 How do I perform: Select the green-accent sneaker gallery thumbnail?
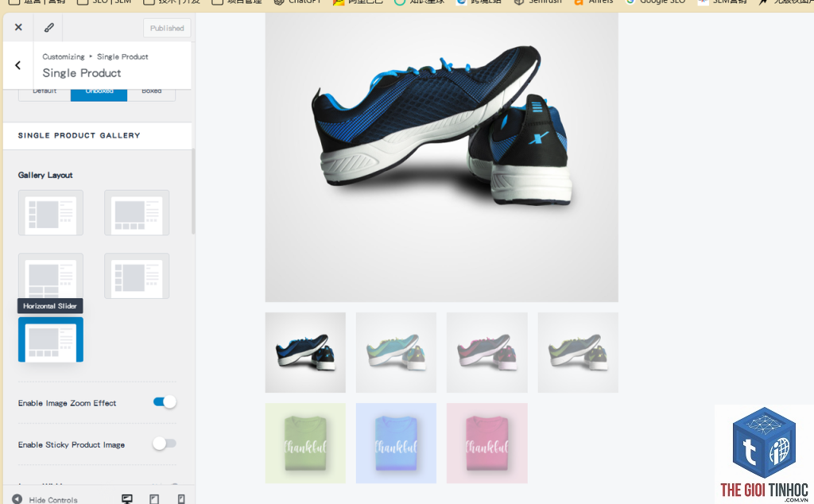tap(578, 352)
